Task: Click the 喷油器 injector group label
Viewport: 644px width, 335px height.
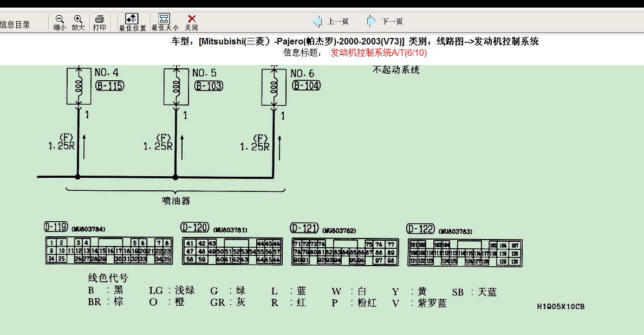Action: coord(176,201)
